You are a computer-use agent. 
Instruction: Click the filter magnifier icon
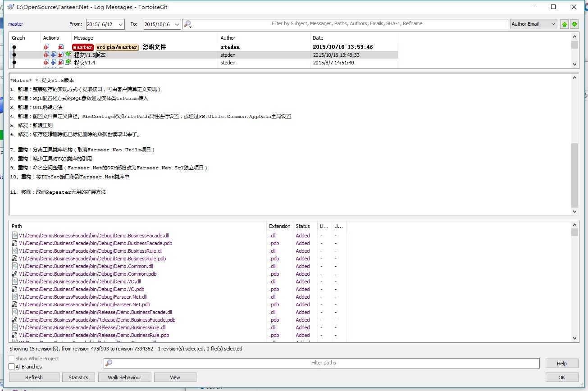pos(187,24)
